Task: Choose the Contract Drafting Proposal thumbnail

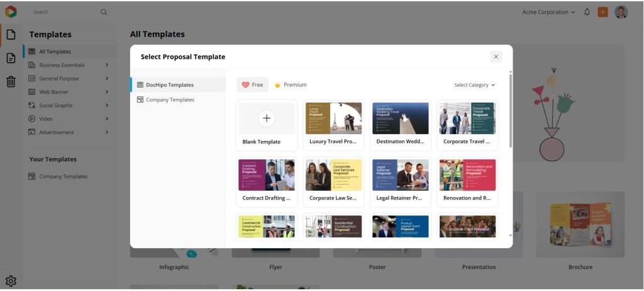Action: pyautogui.click(x=267, y=175)
